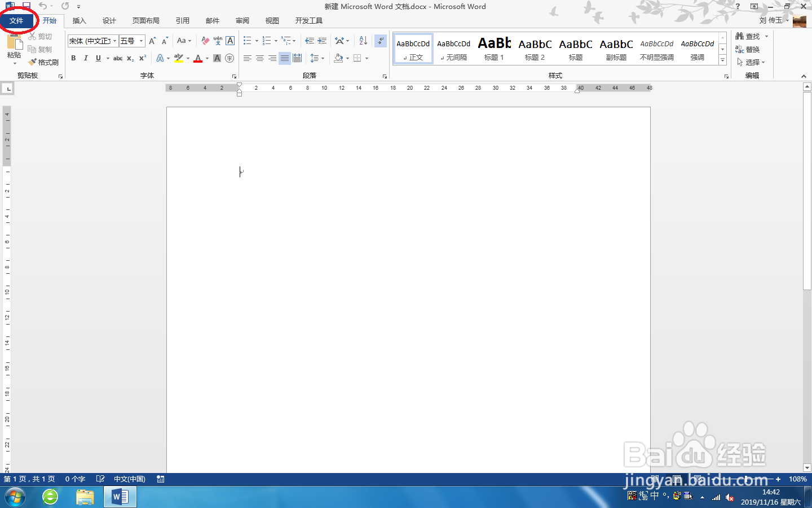The height and width of the screenshot is (508, 812).
Task: Open the 设计 ribbon tab
Action: click(109, 21)
